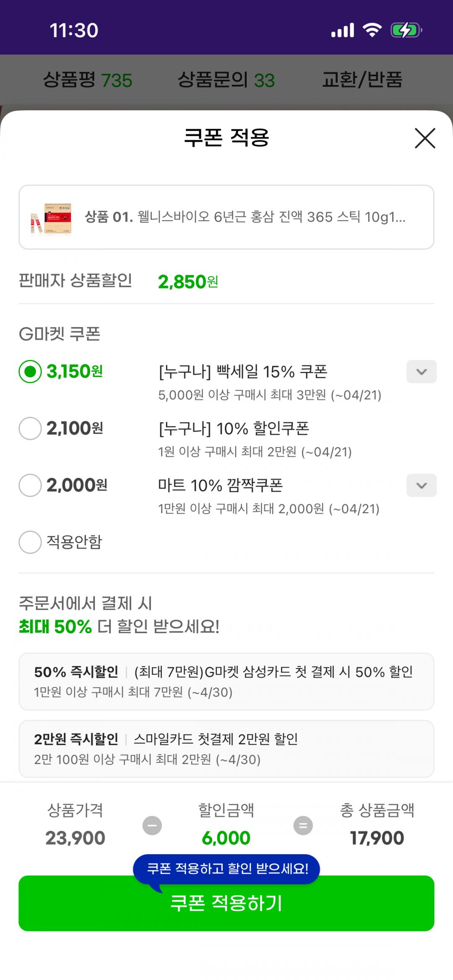Open the 상품문의 33 tab
Screen dimensions: 453x980
[226, 80]
